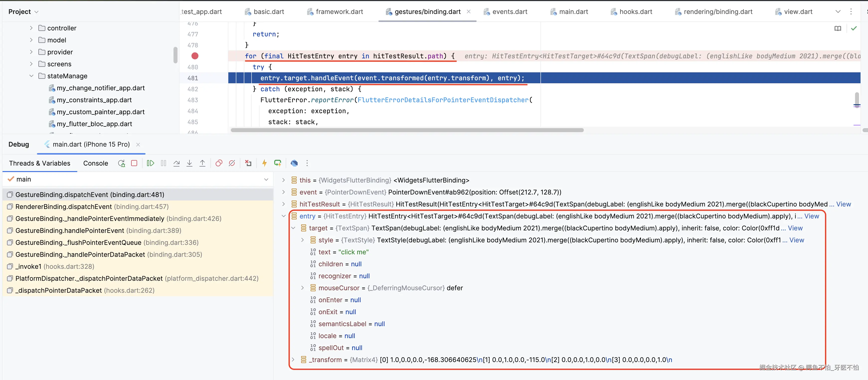
Task: Enable Reader Mode book icon
Action: click(x=838, y=29)
